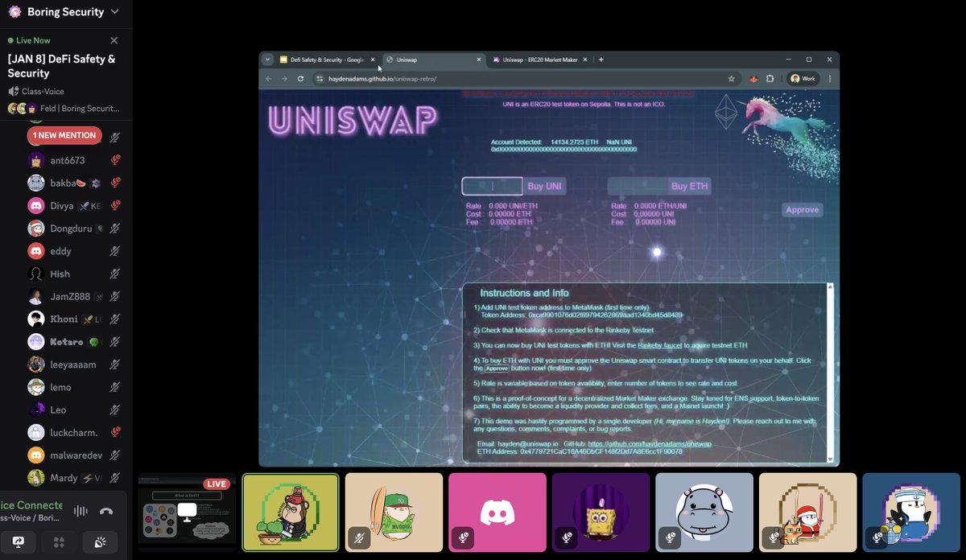Open the soundboard button in voice panel
This screenshot has width=966, height=560.
pos(100,542)
